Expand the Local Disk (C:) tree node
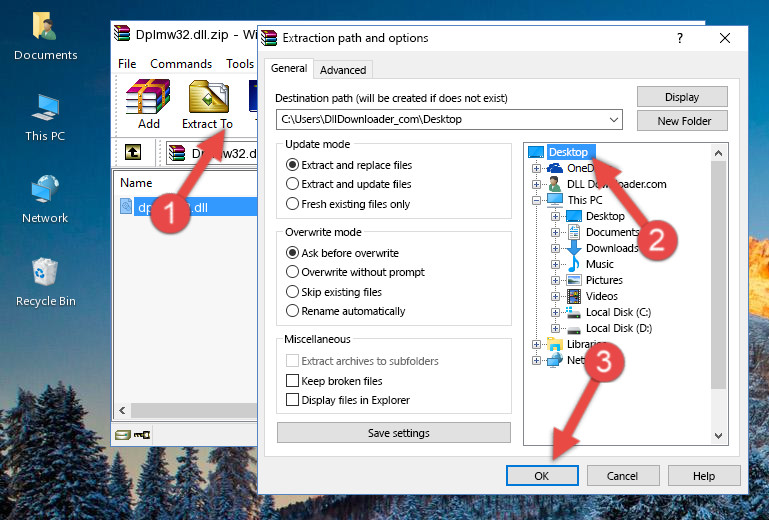769x520 pixels. (x=555, y=312)
